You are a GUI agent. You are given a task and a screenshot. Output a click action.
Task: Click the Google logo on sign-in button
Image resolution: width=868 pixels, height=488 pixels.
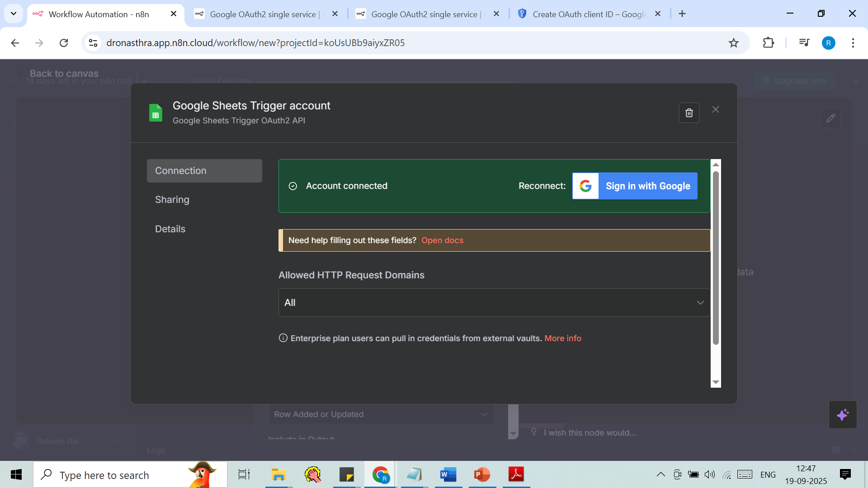pos(585,186)
